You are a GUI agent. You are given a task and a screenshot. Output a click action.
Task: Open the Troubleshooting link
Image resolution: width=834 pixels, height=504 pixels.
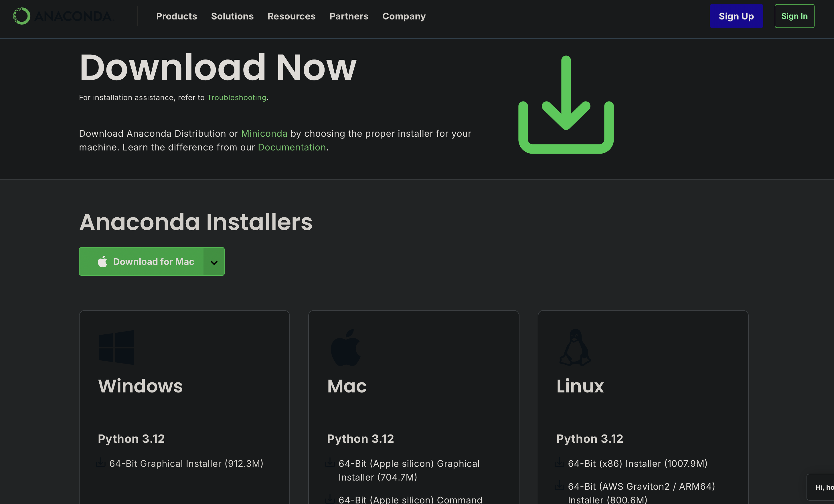click(x=237, y=98)
